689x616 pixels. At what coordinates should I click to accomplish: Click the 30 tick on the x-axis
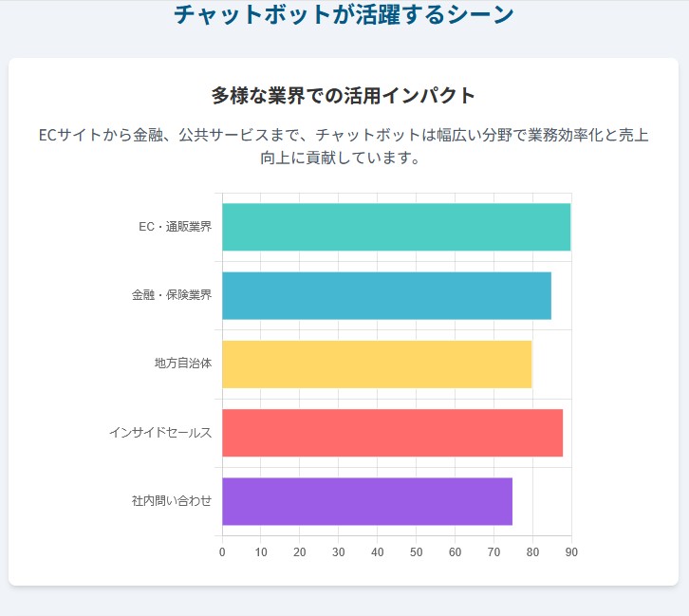coord(339,552)
